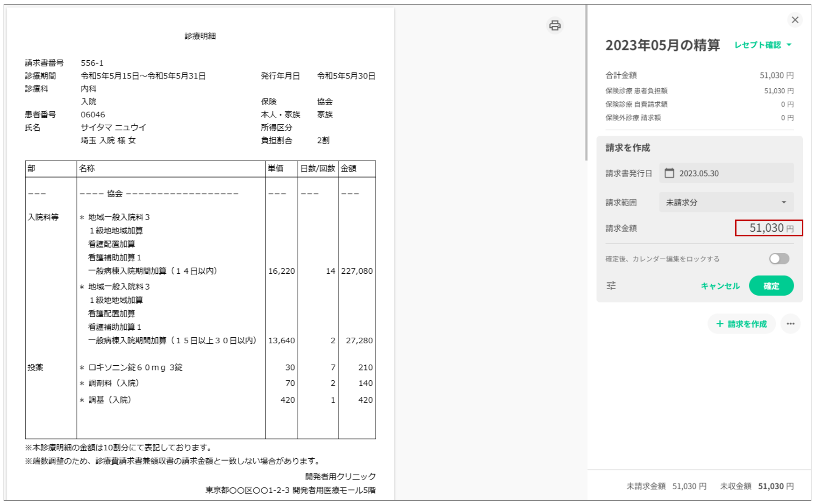Click the 未請求金額 51,030 円 footer entry
This screenshot has height=504, width=815.
pyautogui.click(x=666, y=486)
